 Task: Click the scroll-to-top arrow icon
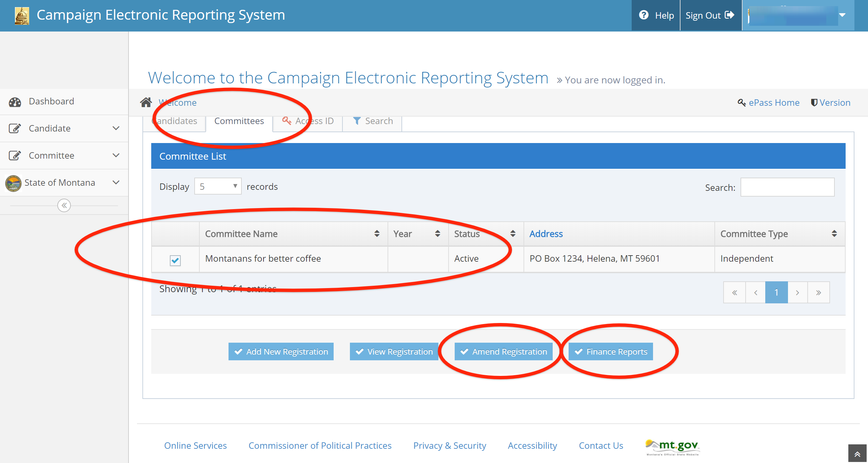pyautogui.click(x=857, y=454)
